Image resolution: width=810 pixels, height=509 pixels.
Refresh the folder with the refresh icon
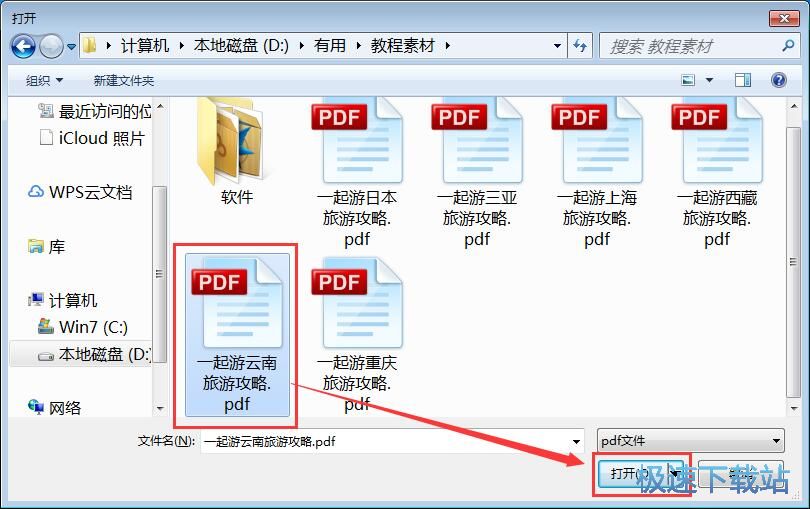pyautogui.click(x=580, y=45)
